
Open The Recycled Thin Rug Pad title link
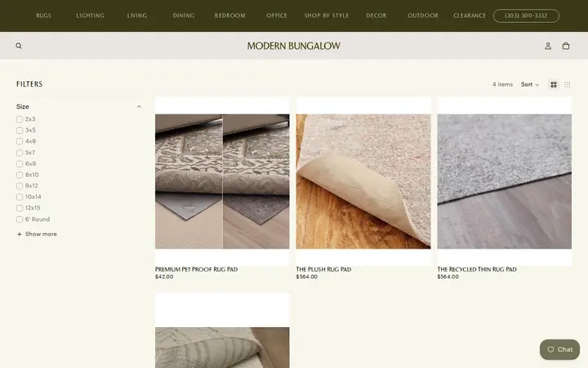point(477,269)
